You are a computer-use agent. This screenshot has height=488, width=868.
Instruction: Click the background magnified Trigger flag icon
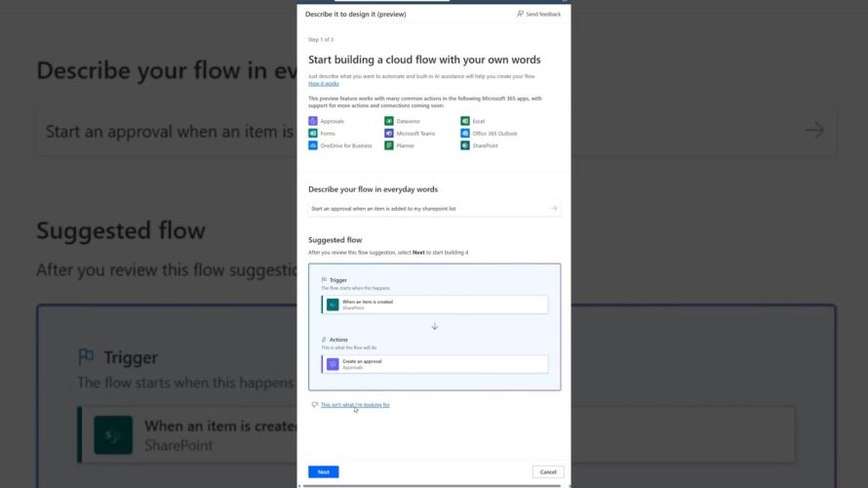[x=86, y=356]
